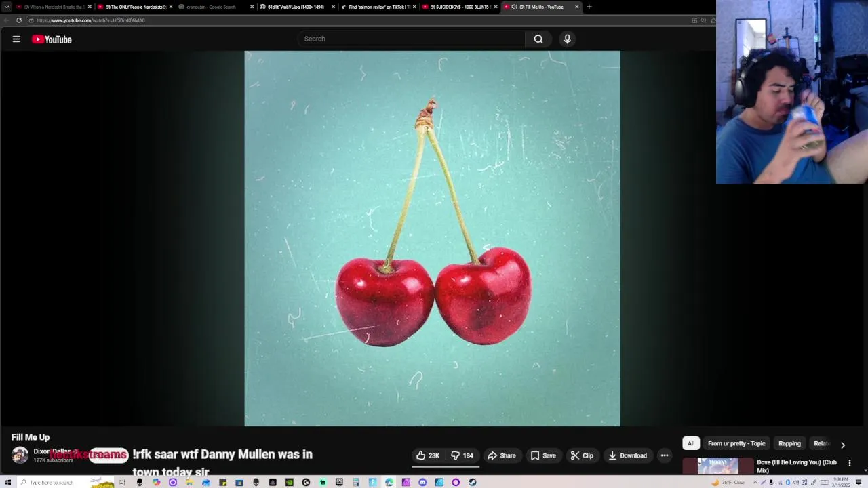Image resolution: width=868 pixels, height=488 pixels.
Task: Open Dove (I'll Be Loving You) title link
Action: pos(797,466)
